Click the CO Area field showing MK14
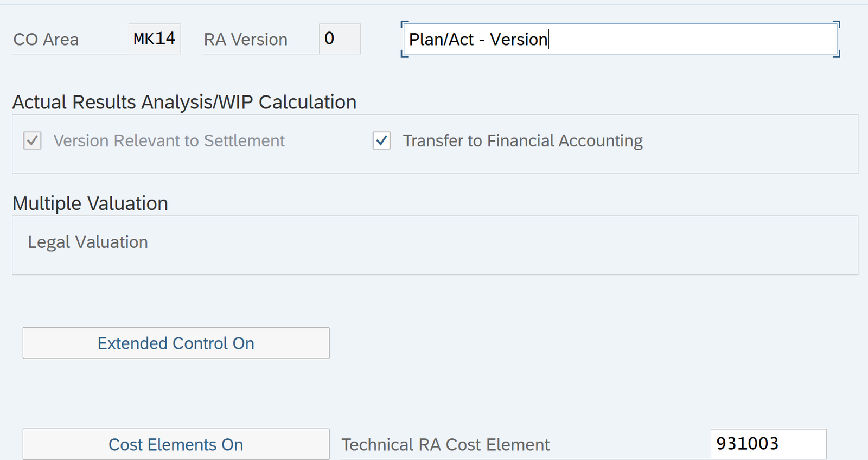868x460 pixels. [x=155, y=39]
